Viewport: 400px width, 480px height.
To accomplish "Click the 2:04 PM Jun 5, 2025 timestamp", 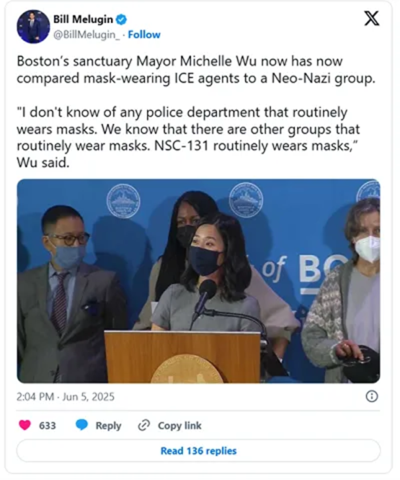I will [x=65, y=397].
